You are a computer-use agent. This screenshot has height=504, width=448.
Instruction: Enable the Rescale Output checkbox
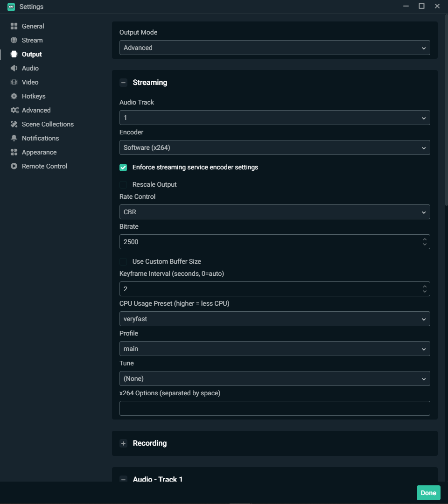123,185
